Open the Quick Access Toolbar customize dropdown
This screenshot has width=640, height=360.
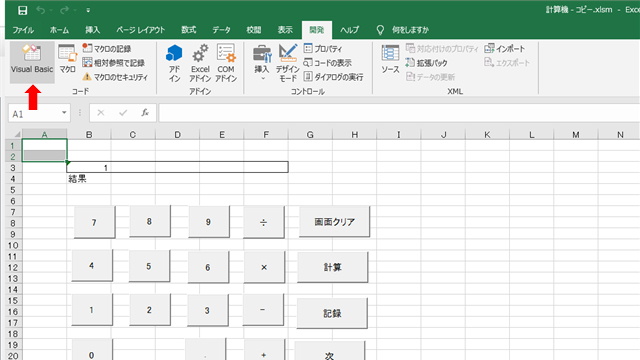(x=88, y=11)
